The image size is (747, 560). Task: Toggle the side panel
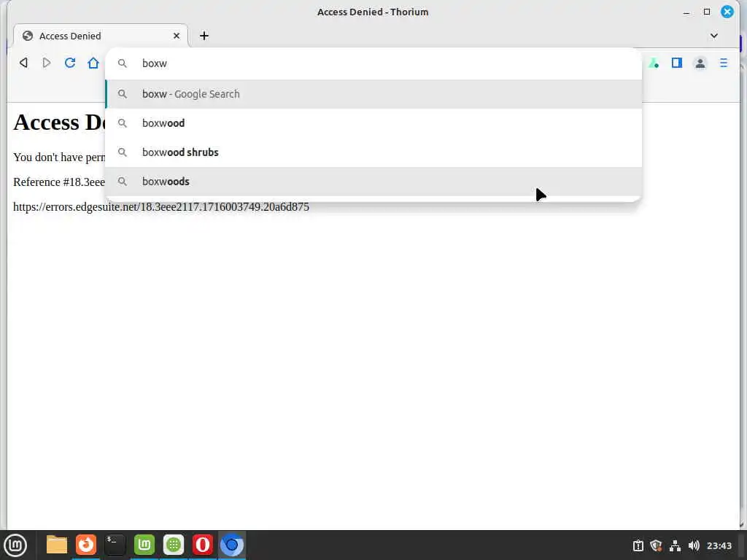coord(677,63)
